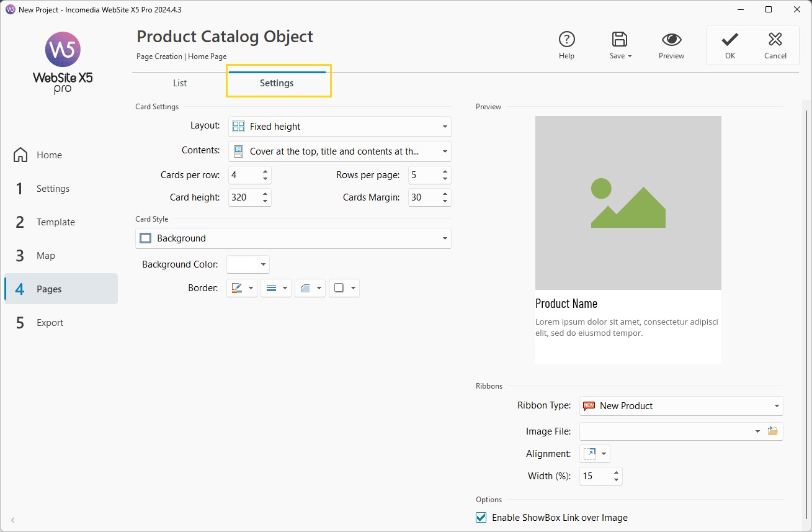Open the Ribbon Type dropdown

click(x=680, y=406)
